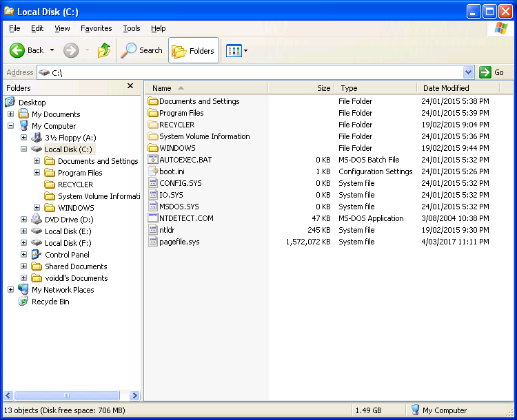
Task: Select My Documents icon in tree
Action: pyautogui.click(x=23, y=114)
